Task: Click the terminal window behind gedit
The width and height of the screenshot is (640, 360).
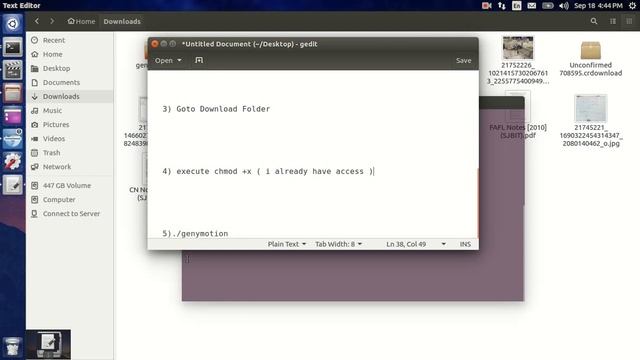Action: click(x=353, y=276)
